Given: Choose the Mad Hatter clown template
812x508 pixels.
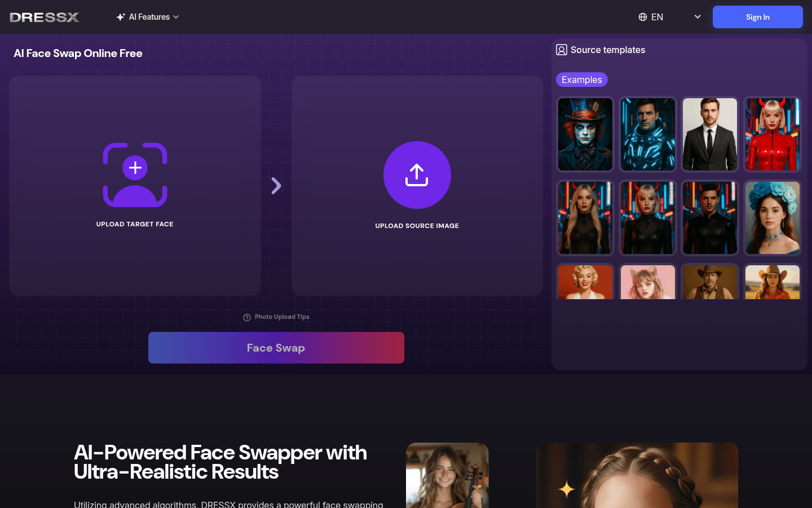Looking at the screenshot, I should click(x=585, y=134).
